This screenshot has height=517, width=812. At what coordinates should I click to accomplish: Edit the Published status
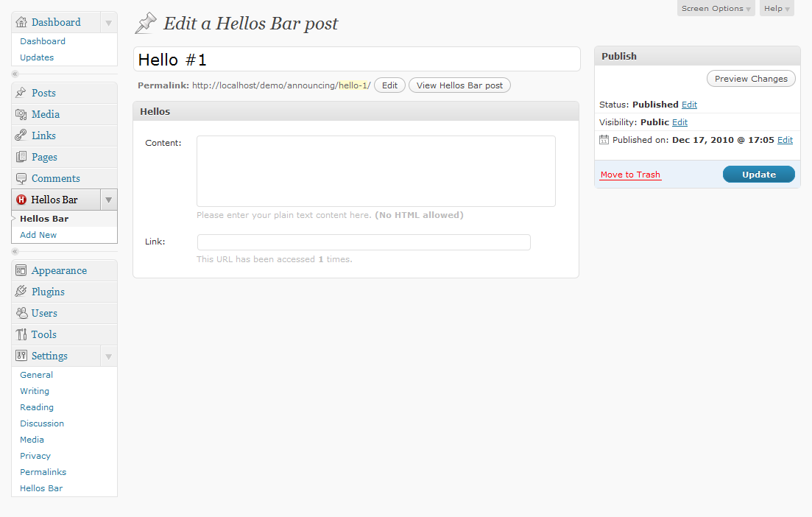pos(689,105)
